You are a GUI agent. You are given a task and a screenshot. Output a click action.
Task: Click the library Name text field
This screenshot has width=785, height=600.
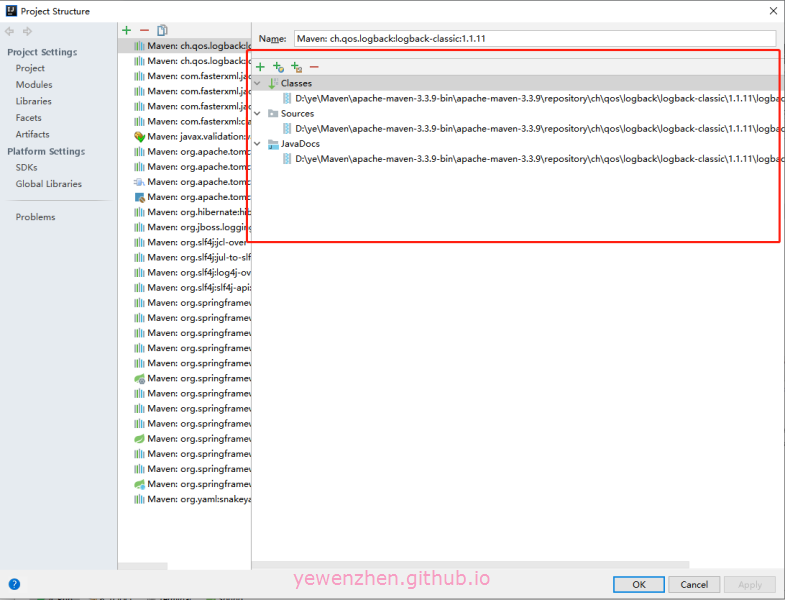533,38
